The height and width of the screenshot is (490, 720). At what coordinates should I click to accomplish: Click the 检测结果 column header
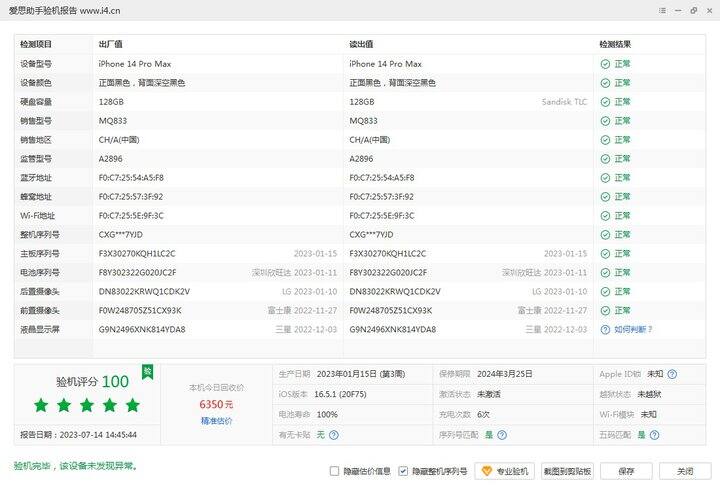coord(615,44)
